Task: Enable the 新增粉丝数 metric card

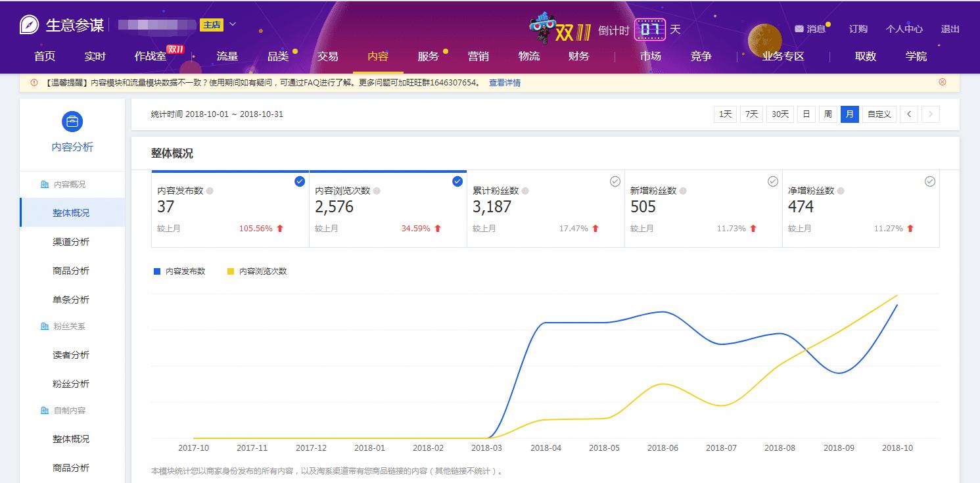Action: pyautogui.click(x=772, y=181)
